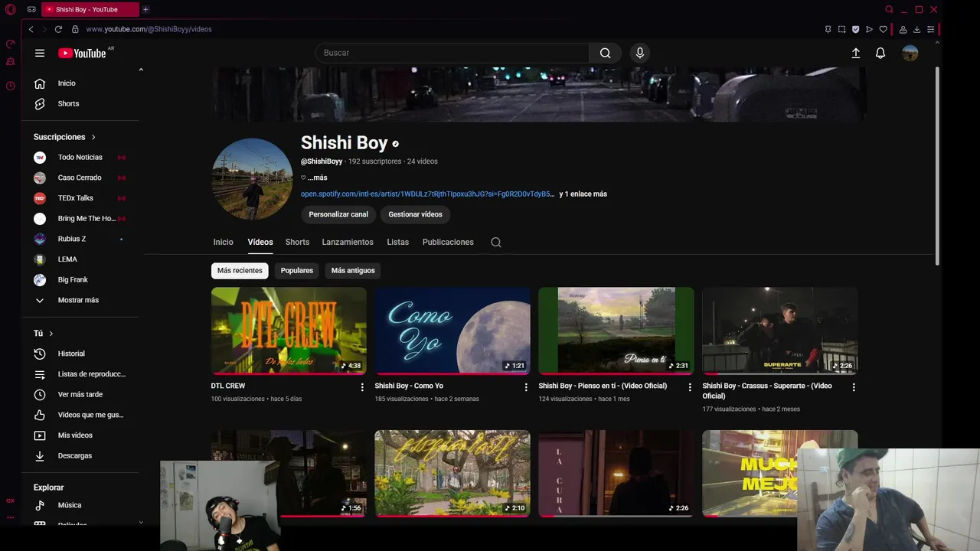Open options menu for DTL CREW
This screenshot has height=551, width=980.
(x=362, y=387)
